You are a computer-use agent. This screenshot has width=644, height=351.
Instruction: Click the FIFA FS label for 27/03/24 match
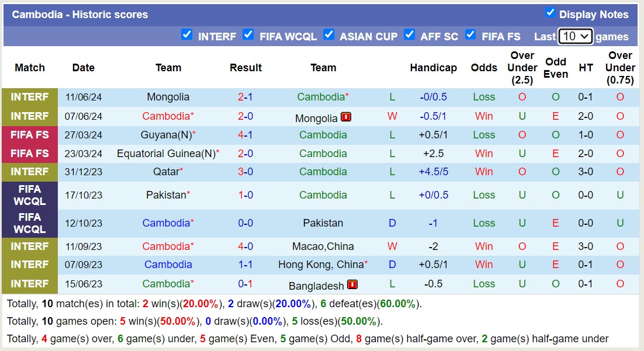(x=30, y=135)
